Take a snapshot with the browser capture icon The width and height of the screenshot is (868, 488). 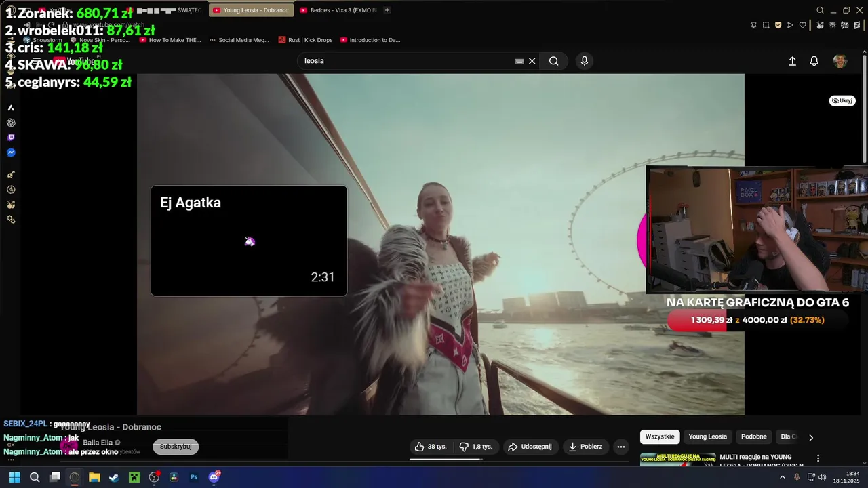tap(766, 25)
